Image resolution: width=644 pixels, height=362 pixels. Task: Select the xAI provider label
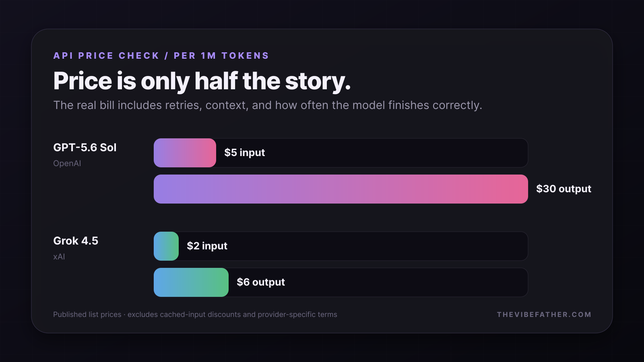(59, 257)
